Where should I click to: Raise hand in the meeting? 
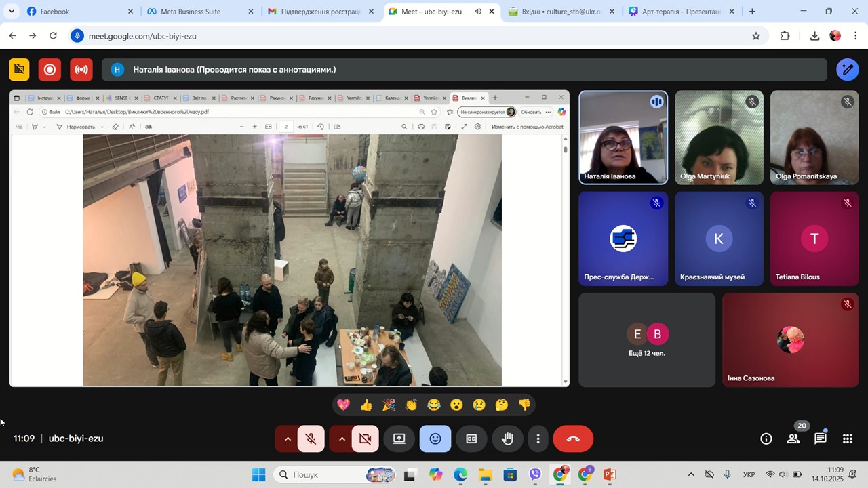pos(507,439)
